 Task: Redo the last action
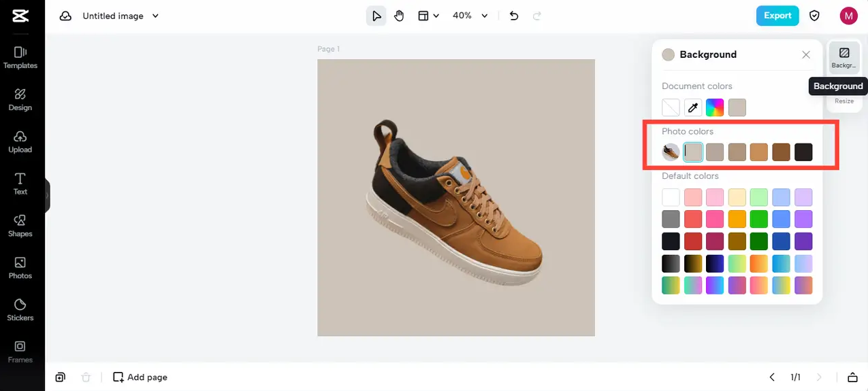(x=537, y=16)
